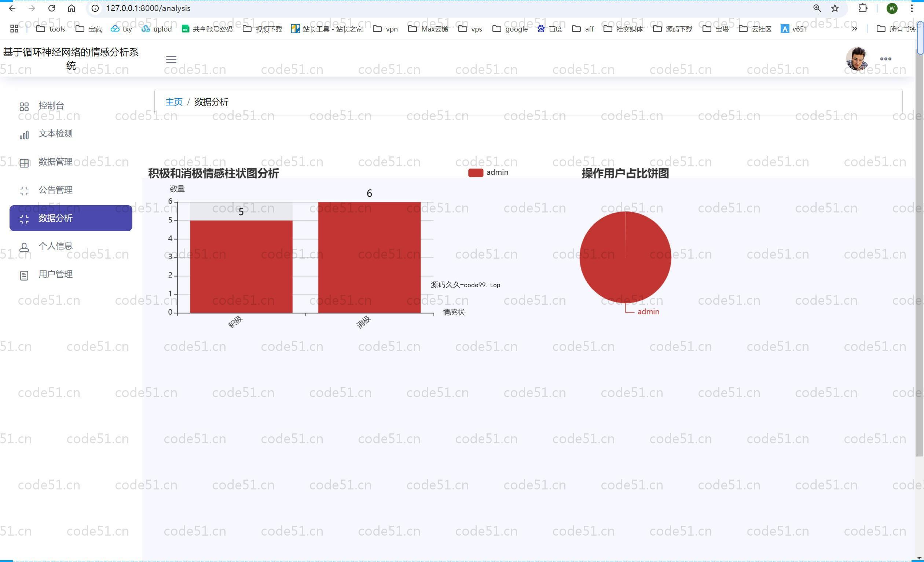924x562 pixels.
Task: Go back with the browser back arrow
Action: (x=12, y=8)
